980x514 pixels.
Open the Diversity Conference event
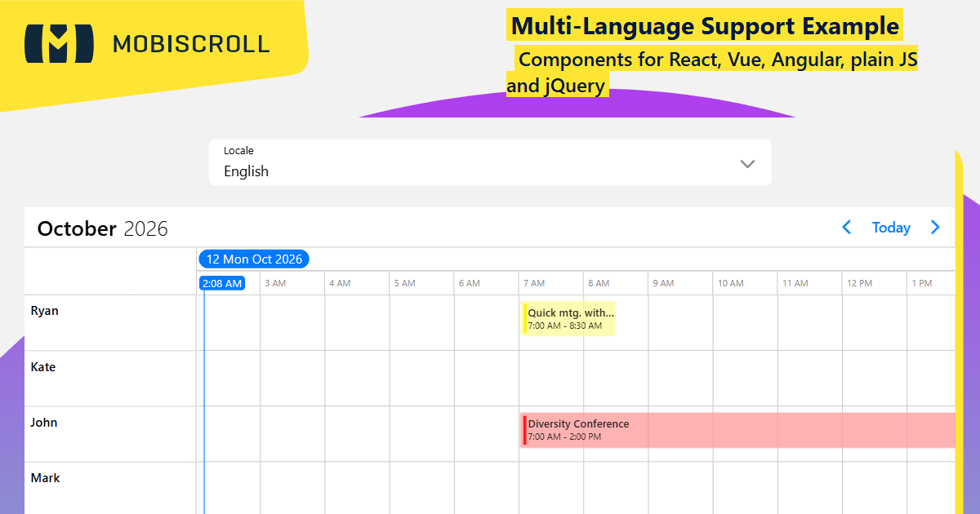(x=738, y=430)
